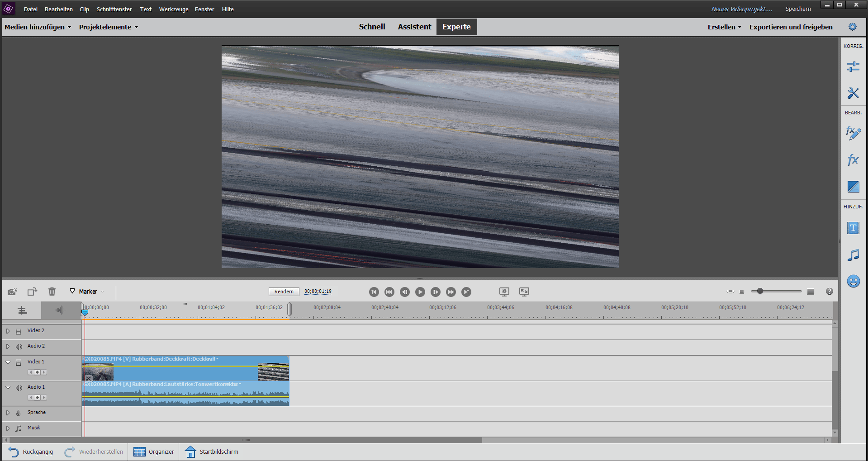Toggle the audio waveform display button
Screen dimensions: 868x461
tap(59, 310)
